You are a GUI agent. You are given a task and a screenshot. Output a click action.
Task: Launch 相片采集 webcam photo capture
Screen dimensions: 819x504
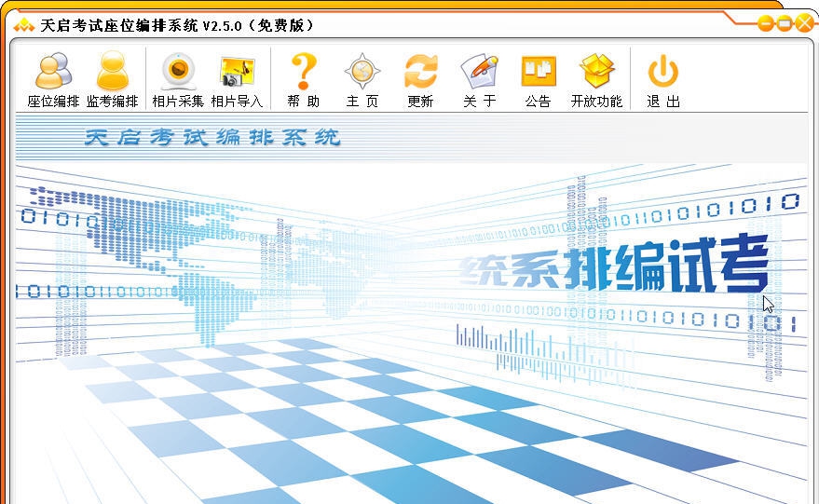click(x=178, y=80)
